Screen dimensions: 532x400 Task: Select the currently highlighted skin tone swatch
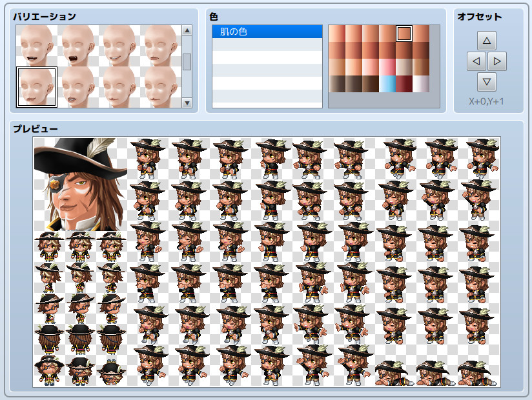404,34
